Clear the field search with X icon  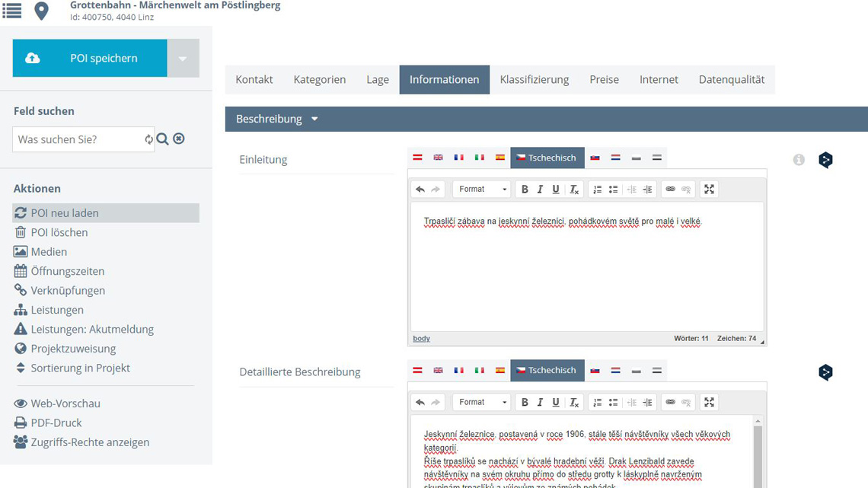[x=179, y=139]
